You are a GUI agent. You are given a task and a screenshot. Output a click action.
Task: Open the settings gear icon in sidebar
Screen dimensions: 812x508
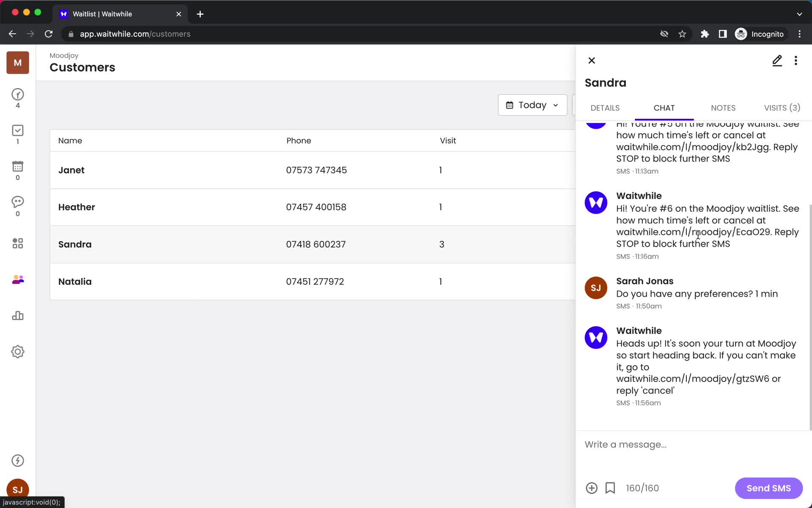coord(18,352)
